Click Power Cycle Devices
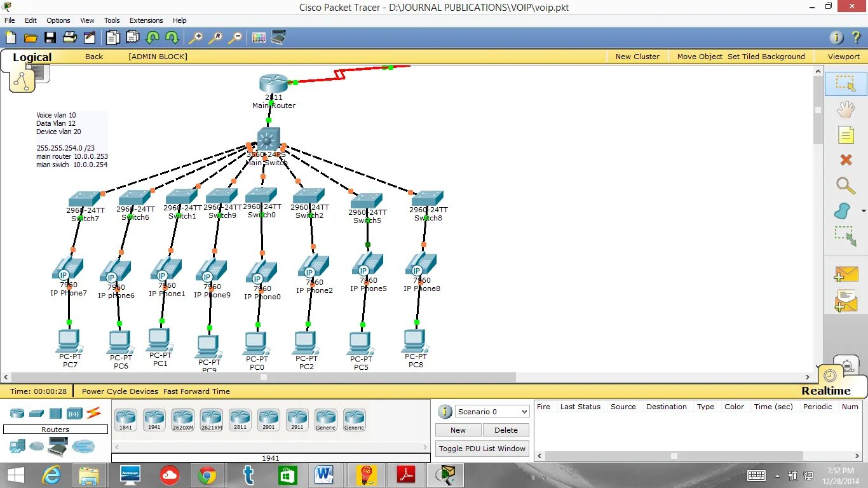This screenshot has width=868, height=488. 120,391
